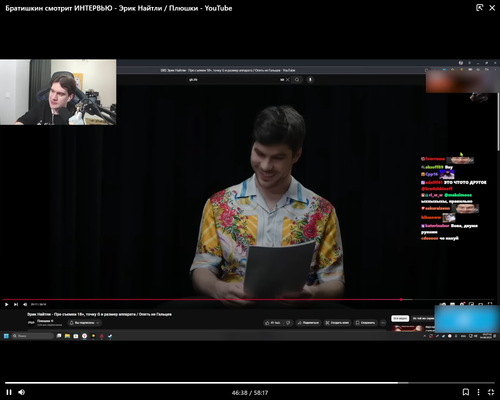Open File Explorer from streamed taskbar
The height and width of the screenshot is (400, 500).
(x=67, y=336)
